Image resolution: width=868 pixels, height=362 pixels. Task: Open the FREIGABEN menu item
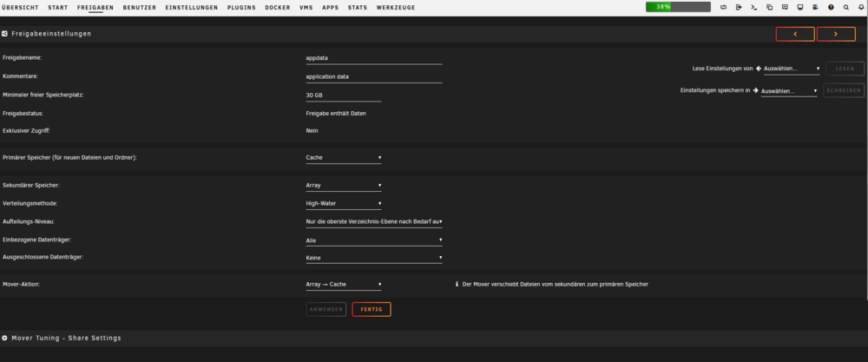(x=95, y=8)
